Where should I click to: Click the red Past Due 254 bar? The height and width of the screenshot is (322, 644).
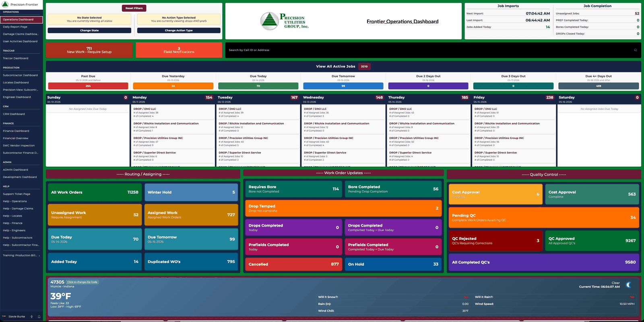88,86
